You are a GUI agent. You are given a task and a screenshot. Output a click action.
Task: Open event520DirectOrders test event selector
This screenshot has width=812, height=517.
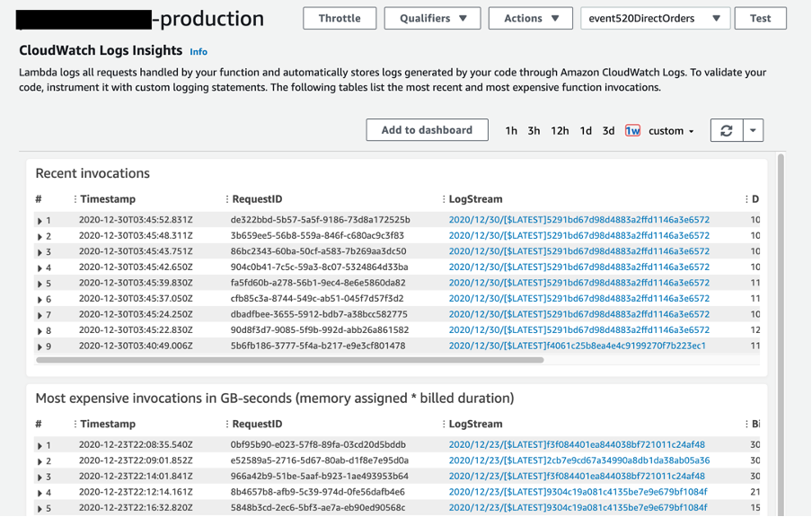click(654, 18)
